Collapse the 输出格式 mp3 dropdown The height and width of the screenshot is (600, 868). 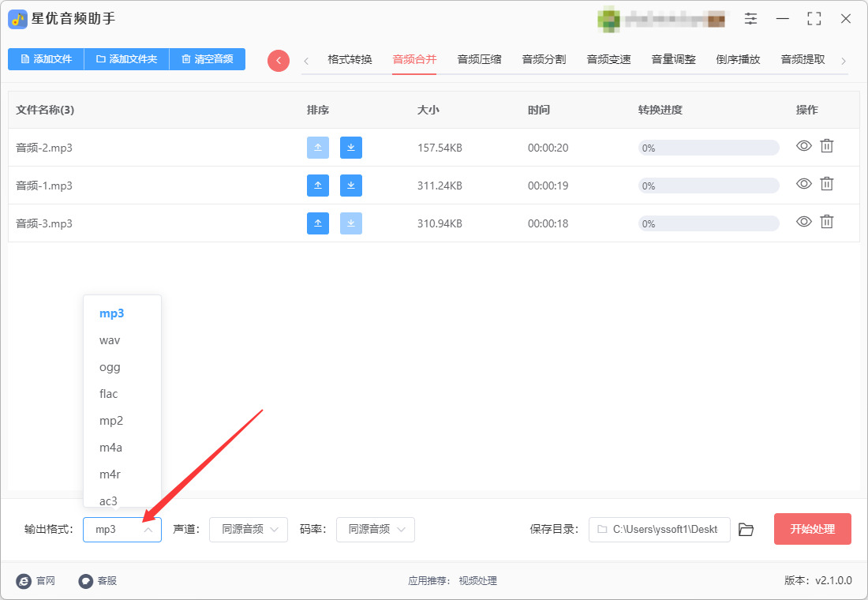point(122,530)
